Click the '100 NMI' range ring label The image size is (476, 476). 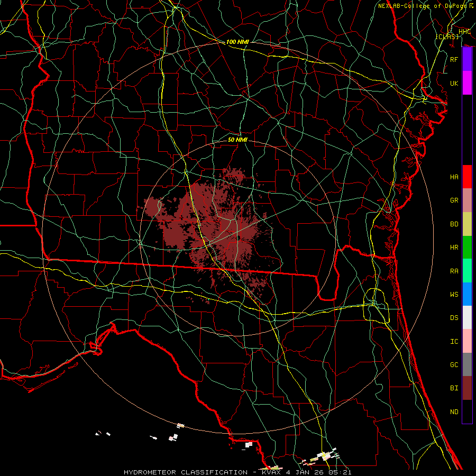pos(237,42)
